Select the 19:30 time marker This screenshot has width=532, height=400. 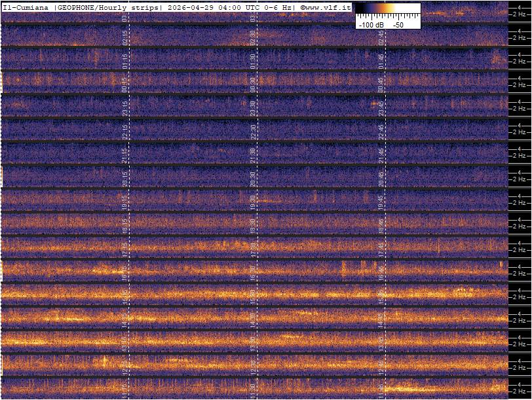point(253,202)
